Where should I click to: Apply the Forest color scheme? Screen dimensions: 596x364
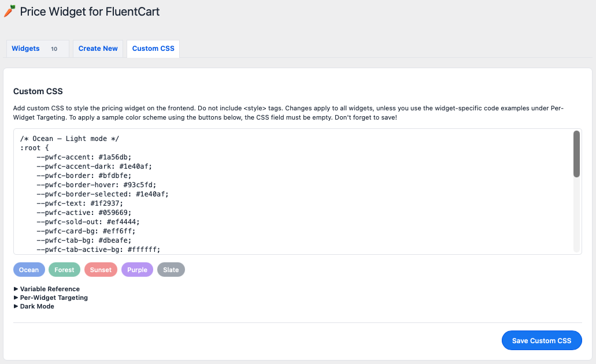64,270
